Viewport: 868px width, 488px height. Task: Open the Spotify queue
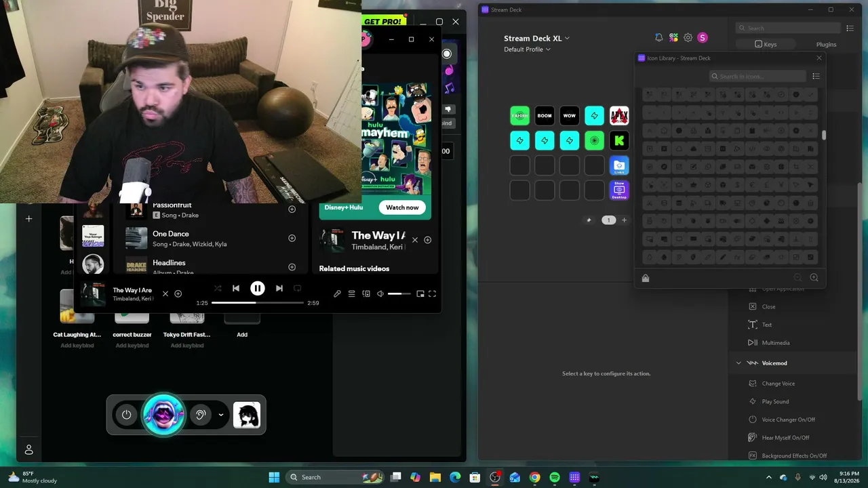click(x=351, y=293)
